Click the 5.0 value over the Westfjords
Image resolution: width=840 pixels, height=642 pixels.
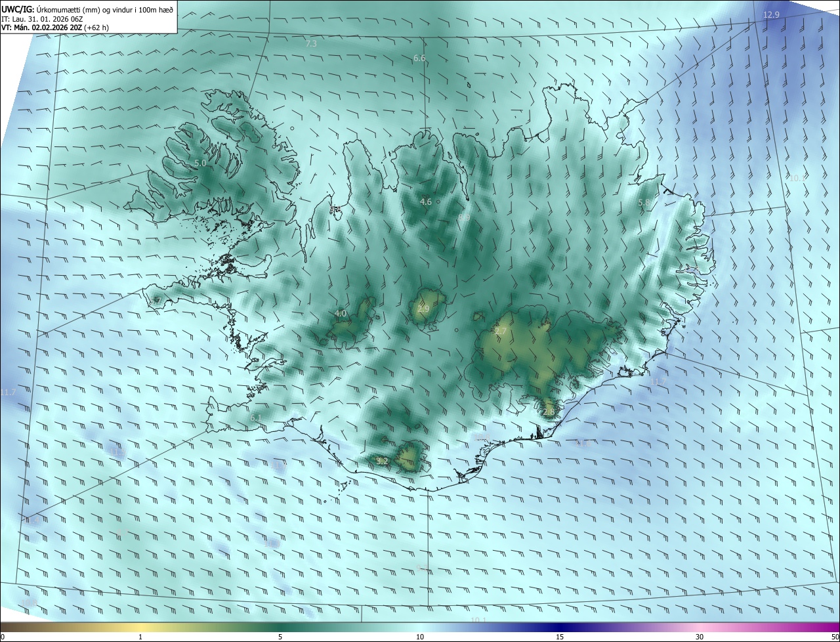click(200, 163)
